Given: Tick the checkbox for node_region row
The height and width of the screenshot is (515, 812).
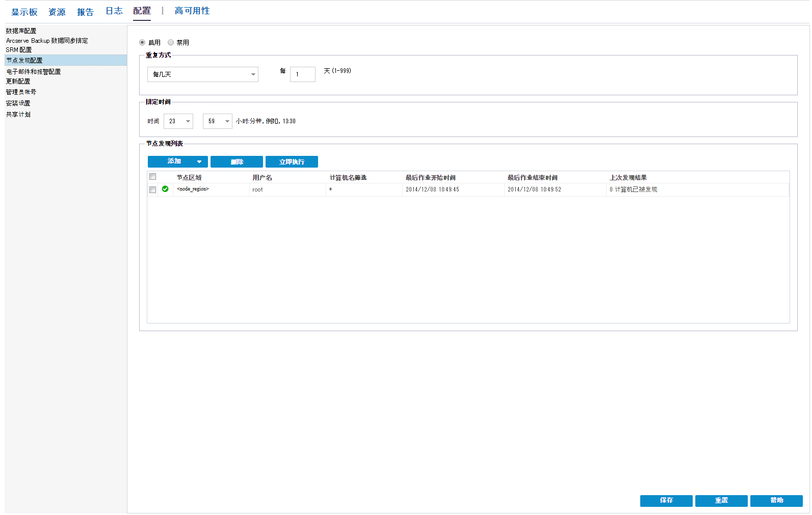Looking at the screenshot, I should tap(152, 189).
